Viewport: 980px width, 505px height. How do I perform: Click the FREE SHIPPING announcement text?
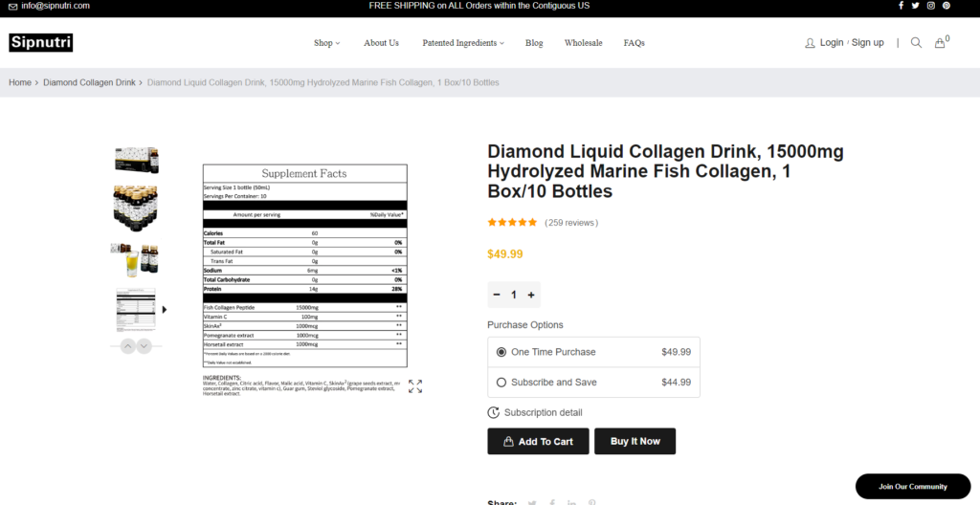coord(479,6)
